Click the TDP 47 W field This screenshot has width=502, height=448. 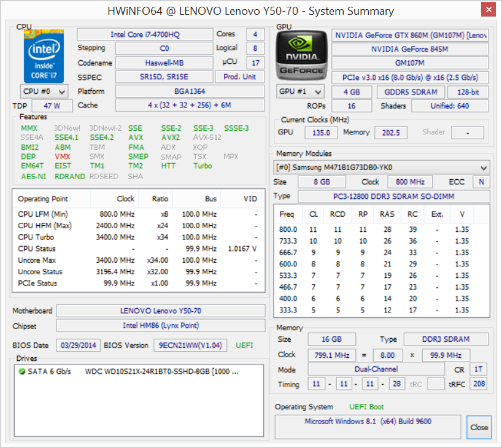click(x=52, y=106)
